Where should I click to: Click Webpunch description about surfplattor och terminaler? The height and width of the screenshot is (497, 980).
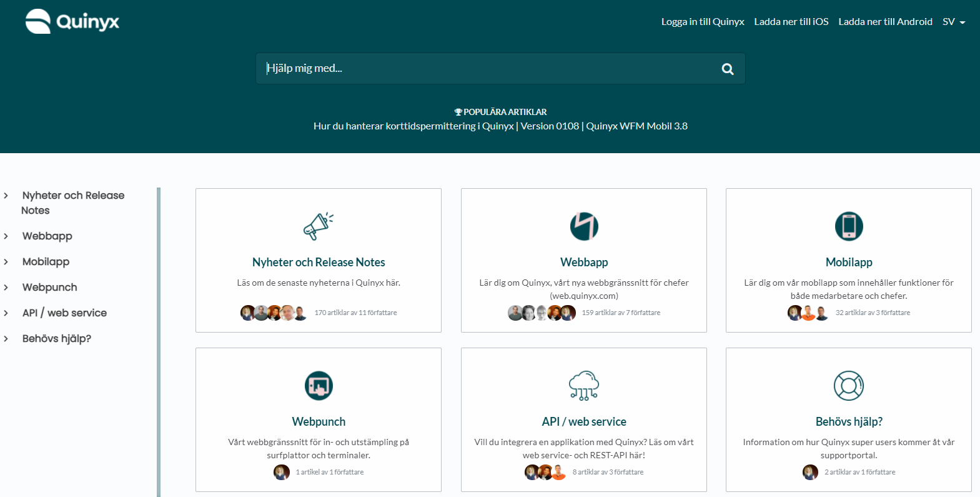point(319,449)
